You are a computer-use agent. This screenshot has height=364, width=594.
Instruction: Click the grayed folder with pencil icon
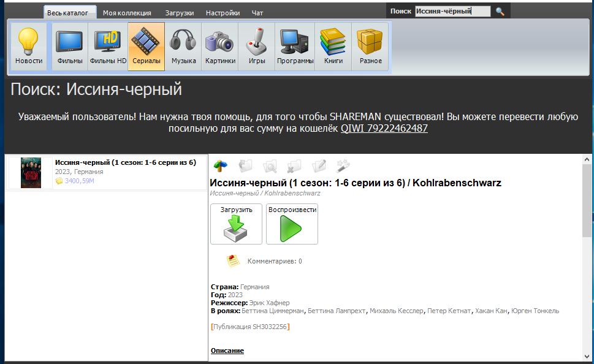coord(319,165)
